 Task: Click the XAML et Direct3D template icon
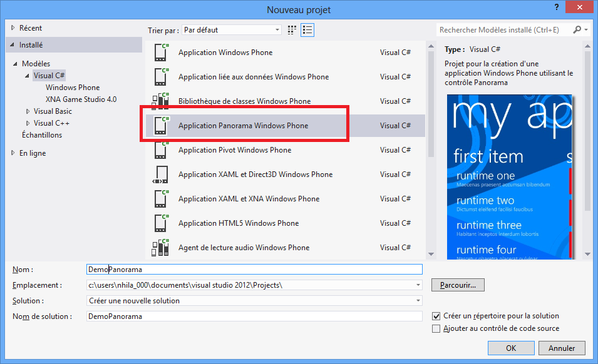tap(160, 174)
